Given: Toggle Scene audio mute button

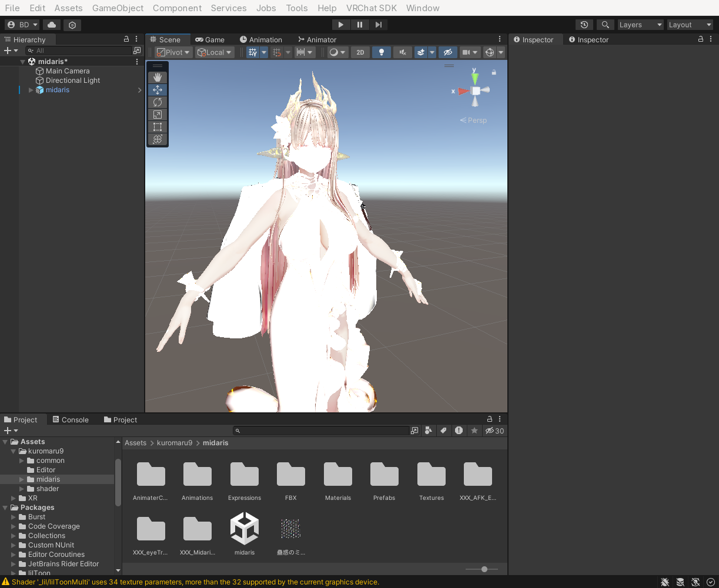Looking at the screenshot, I should (403, 52).
